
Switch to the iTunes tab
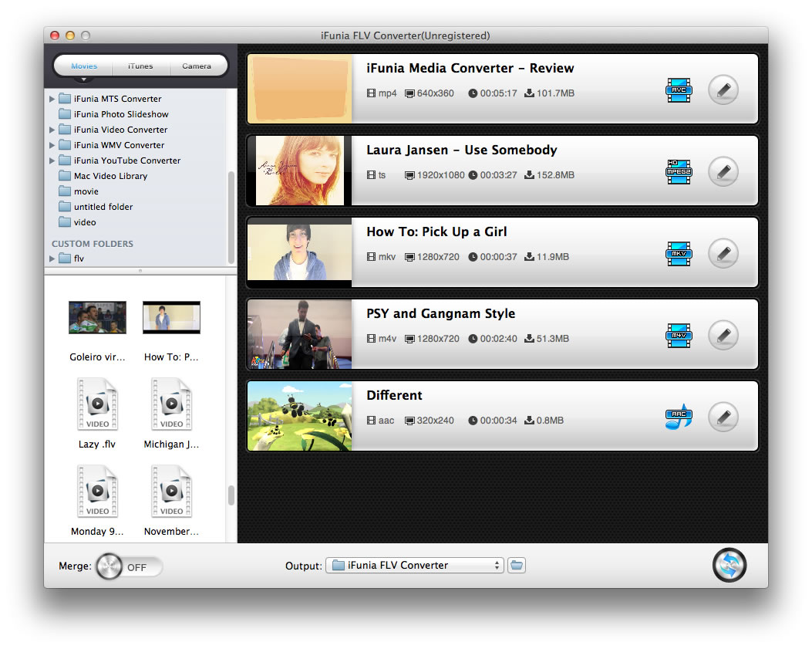tap(140, 66)
